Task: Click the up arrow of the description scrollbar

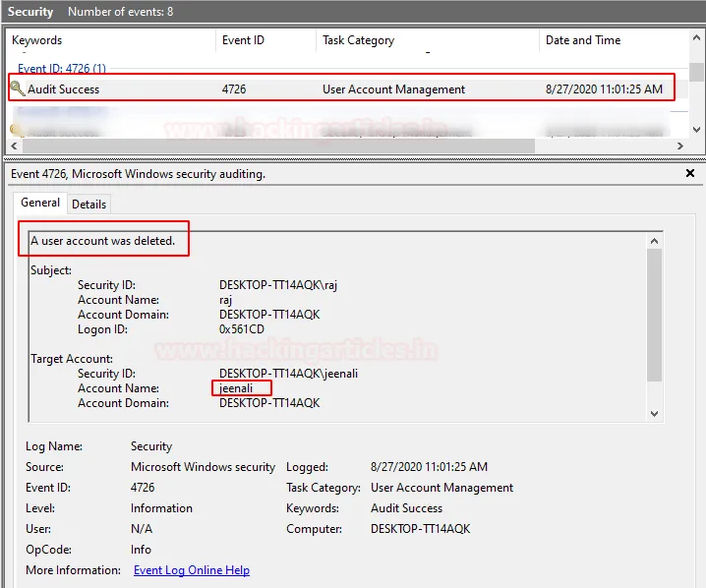Action: pyautogui.click(x=654, y=241)
